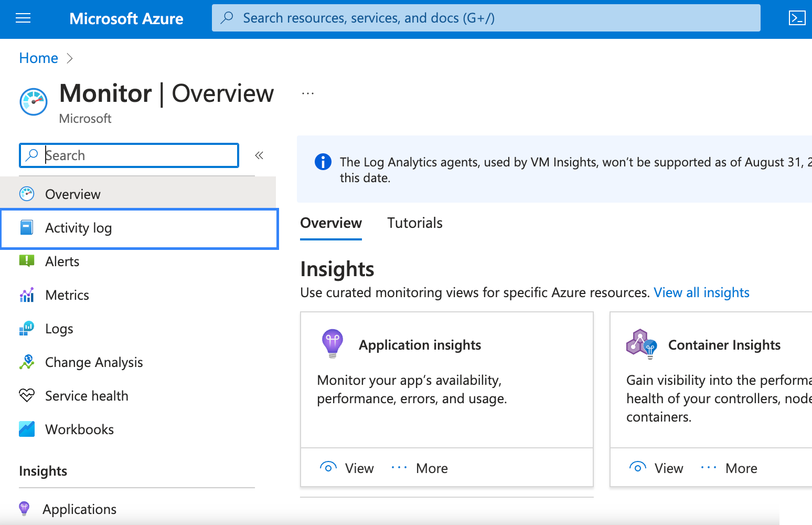The width and height of the screenshot is (812, 525).
Task: Click the eye icon on Container Insights View
Action: 638,467
